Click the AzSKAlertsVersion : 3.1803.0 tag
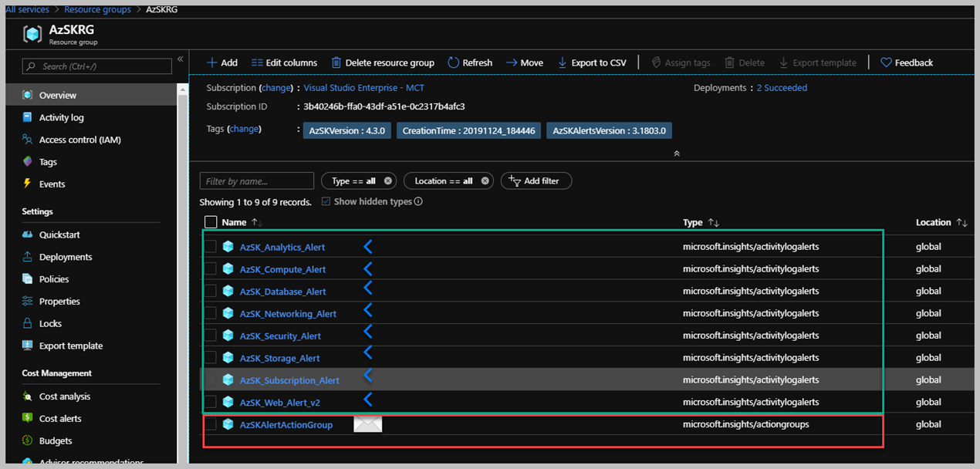The image size is (980, 469). (x=609, y=131)
